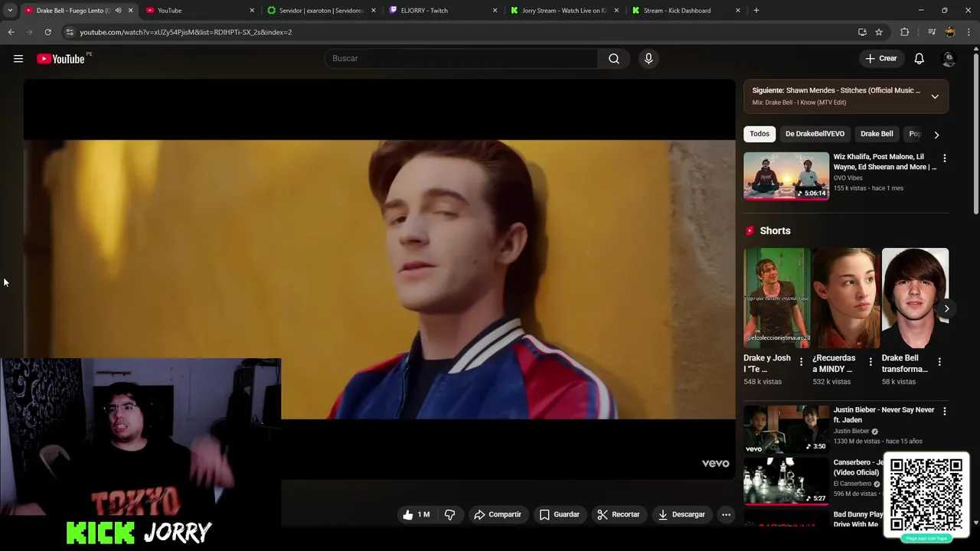Dislike the video with thumbs-down
Image resolution: width=980 pixels, height=551 pixels.
tap(450, 514)
